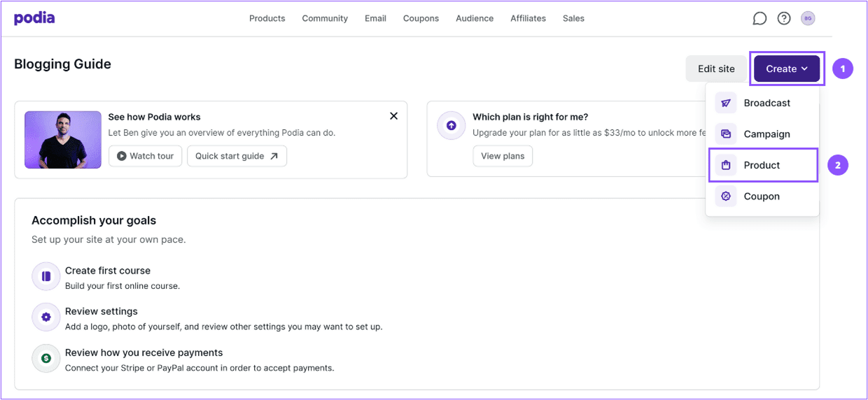Click the View plans button
This screenshot has height=400, width=868.
click(503, 156)
